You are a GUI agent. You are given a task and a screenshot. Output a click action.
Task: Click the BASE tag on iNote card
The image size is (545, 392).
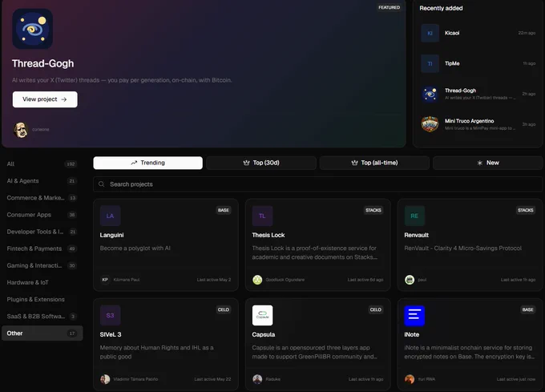tap(527, 309)
